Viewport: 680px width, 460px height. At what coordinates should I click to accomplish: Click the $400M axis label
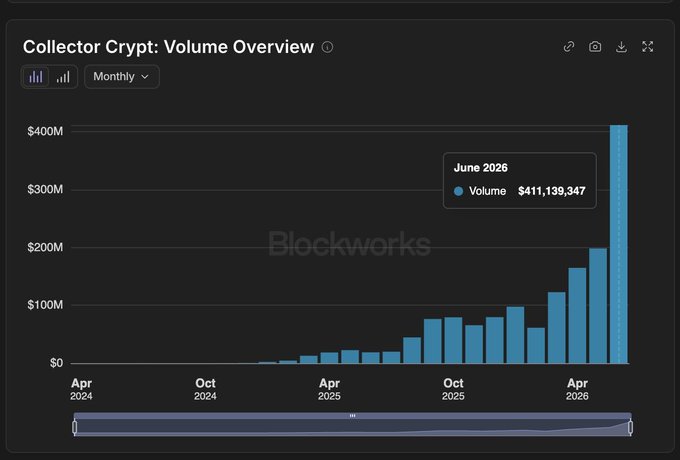click(x=45, y=131)
